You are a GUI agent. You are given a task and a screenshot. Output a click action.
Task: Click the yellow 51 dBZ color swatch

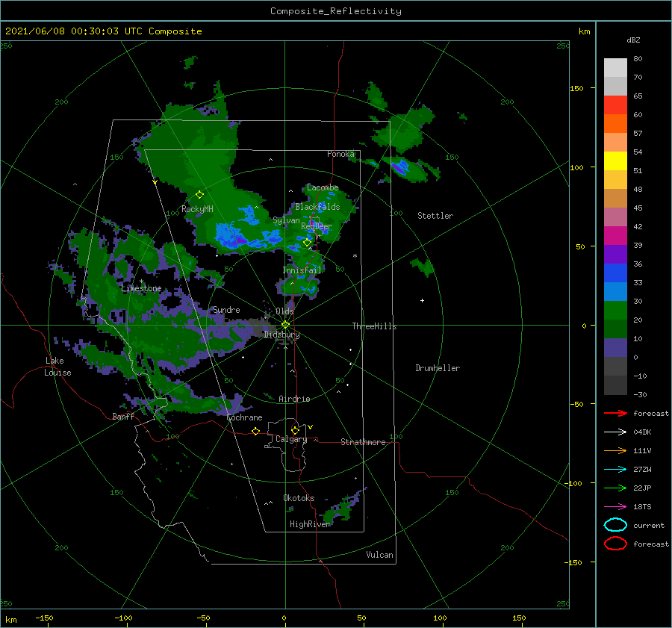pos(615,161)
